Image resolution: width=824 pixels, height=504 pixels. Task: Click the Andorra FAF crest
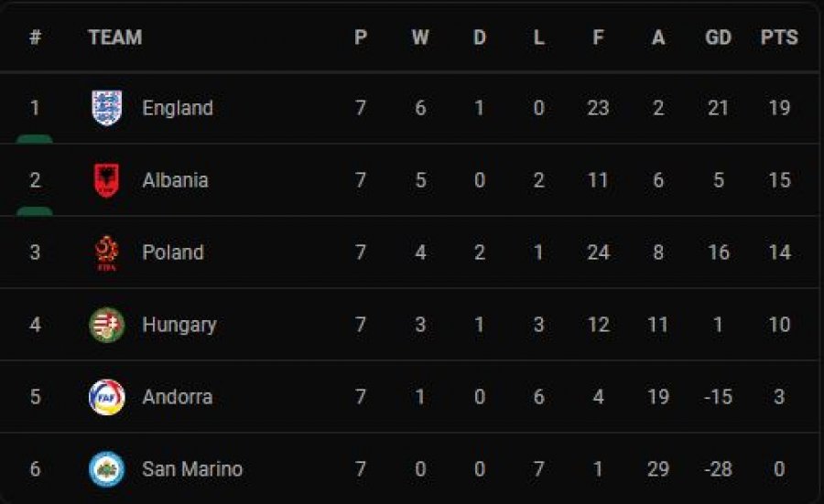point(107,397)
